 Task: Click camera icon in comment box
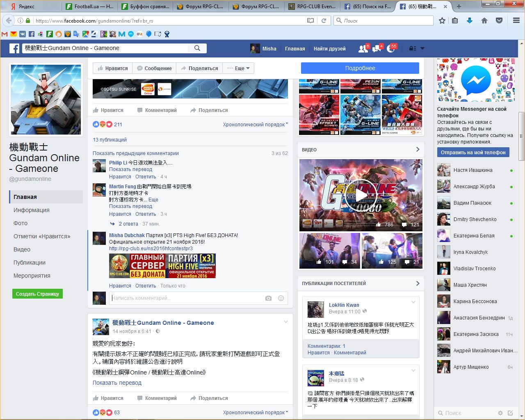[x=268, y=298]
